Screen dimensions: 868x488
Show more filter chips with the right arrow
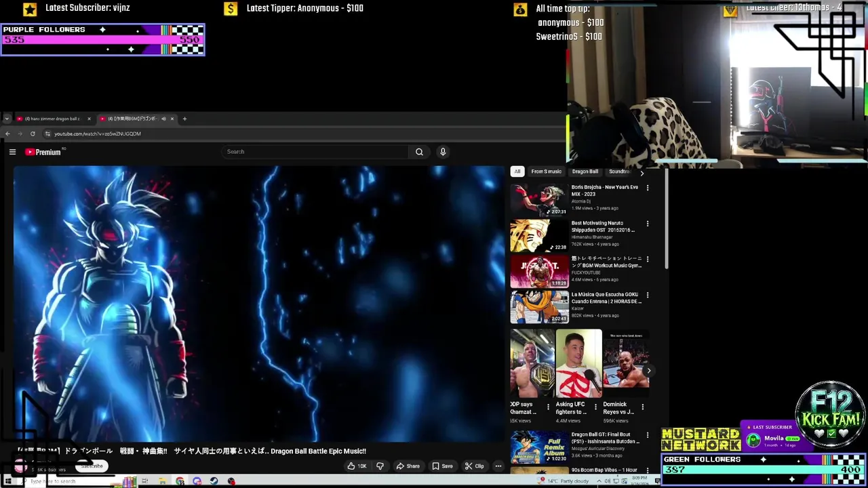click(642, 173)
